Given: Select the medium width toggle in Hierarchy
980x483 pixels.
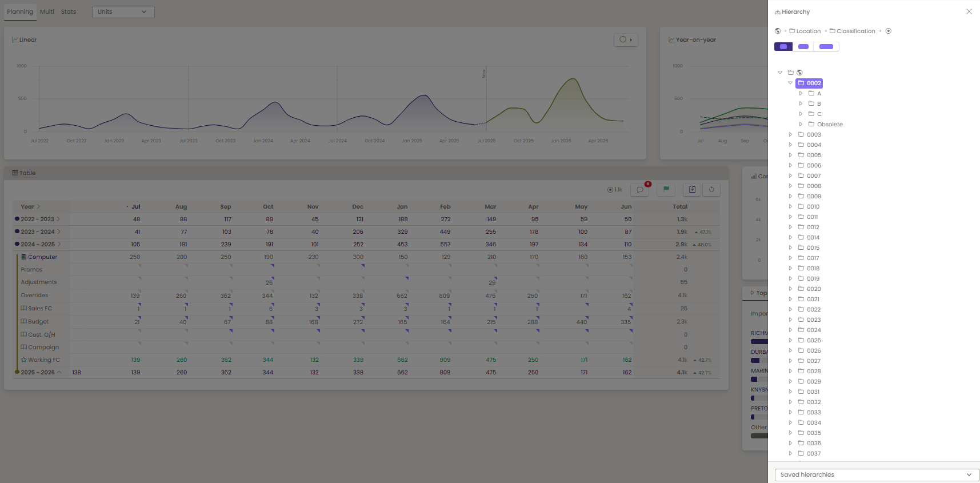Looking at the screenshot, I should tap(803, 47).
